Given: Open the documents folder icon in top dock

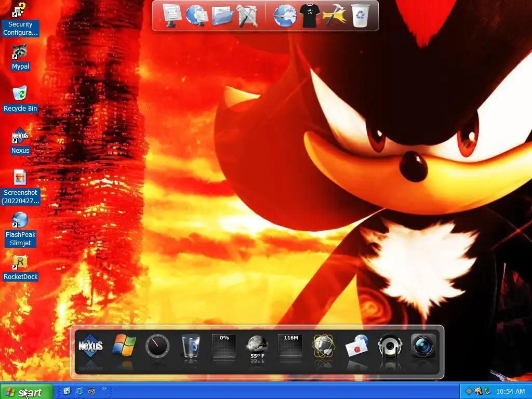Looking at the screenshot, I should 222,16.
